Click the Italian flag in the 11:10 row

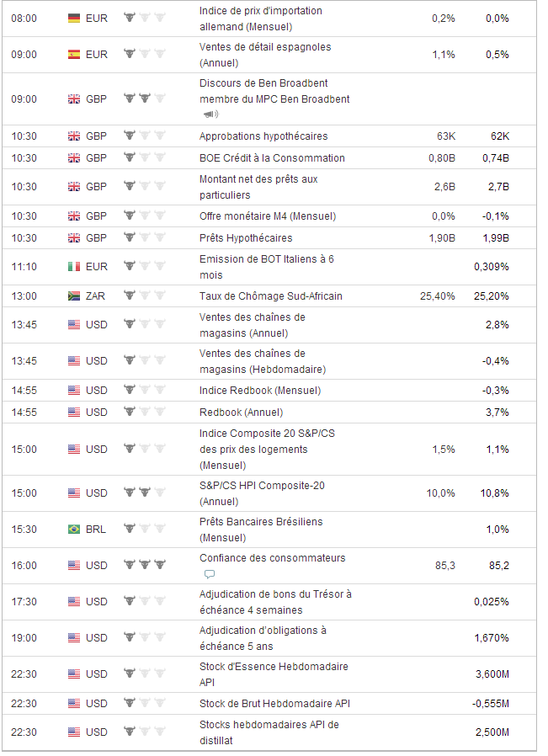pyautogui.click(x=74, y=267)
